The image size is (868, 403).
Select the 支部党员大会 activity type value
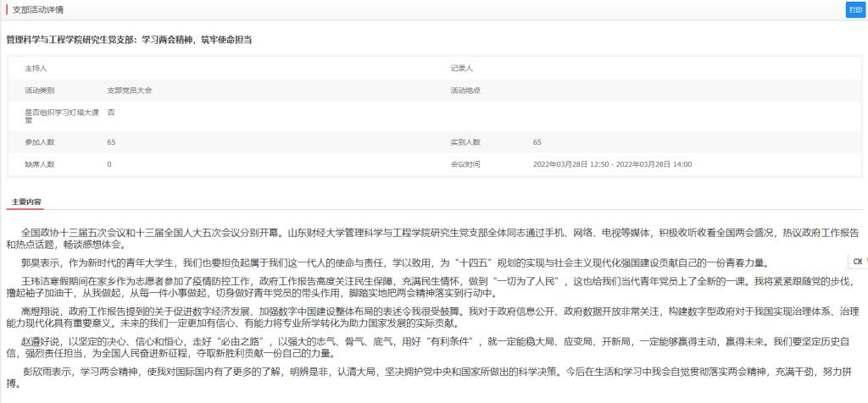click(x=130, y=89)
